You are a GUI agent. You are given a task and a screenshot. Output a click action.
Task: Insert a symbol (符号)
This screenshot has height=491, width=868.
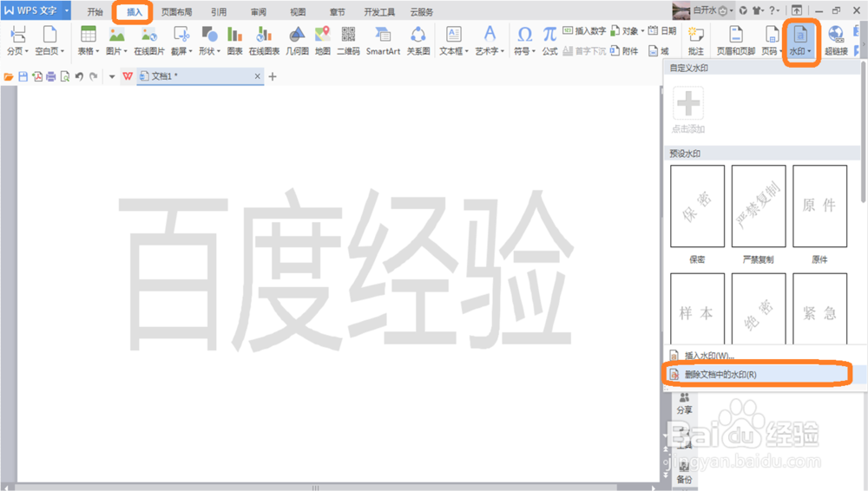[524, 41]
